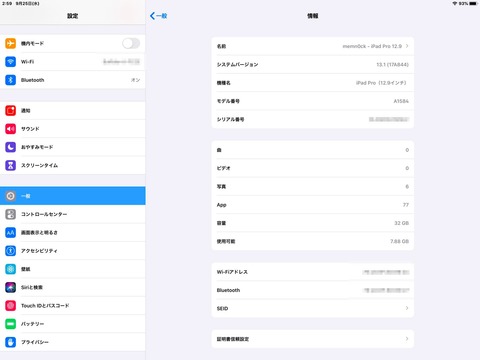Screen dimensions: 480x360
Task: Tap the Siri & Search icon
Action: [x=10, y=287]
